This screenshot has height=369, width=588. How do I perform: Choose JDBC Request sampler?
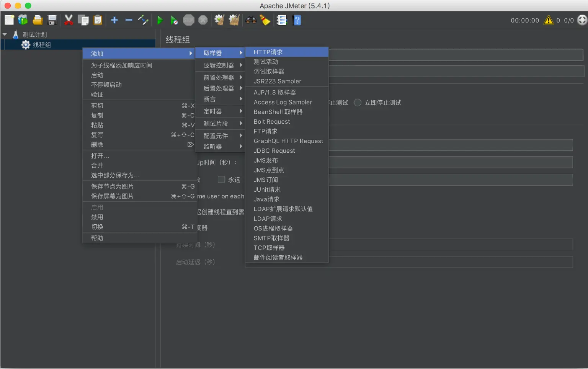(x=274, y=150)
